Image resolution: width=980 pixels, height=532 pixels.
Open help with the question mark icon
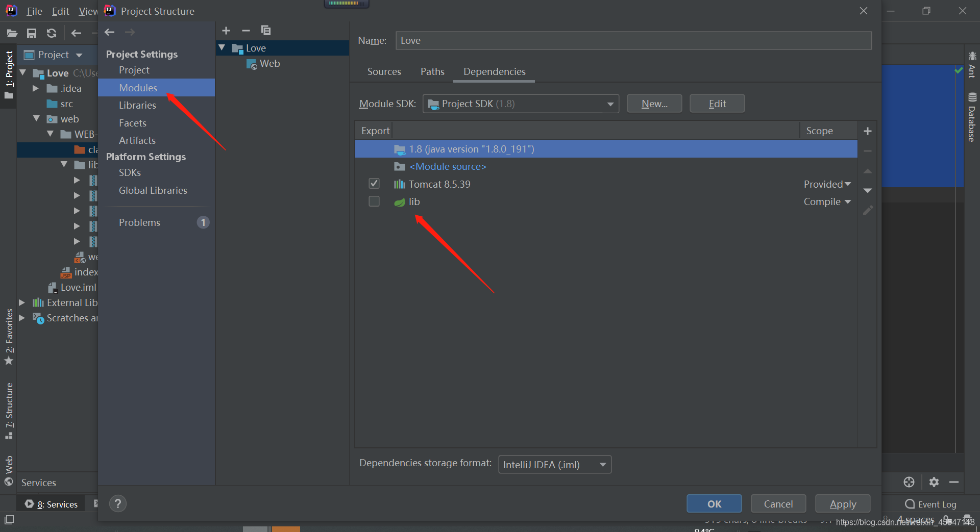118,504
